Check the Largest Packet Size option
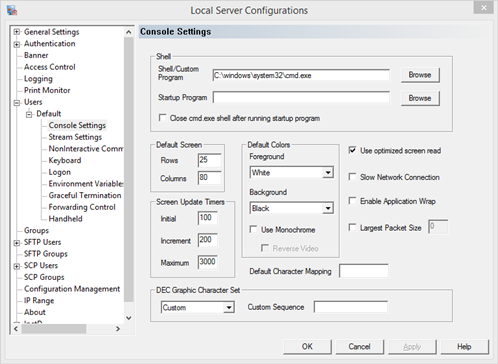The image size is (498, 364). [352, 227]
